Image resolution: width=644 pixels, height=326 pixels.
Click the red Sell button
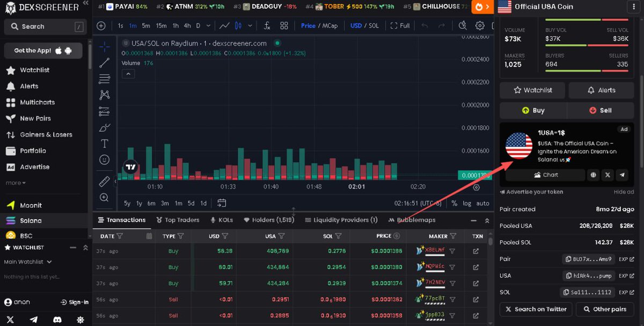(x=600, y=110)
